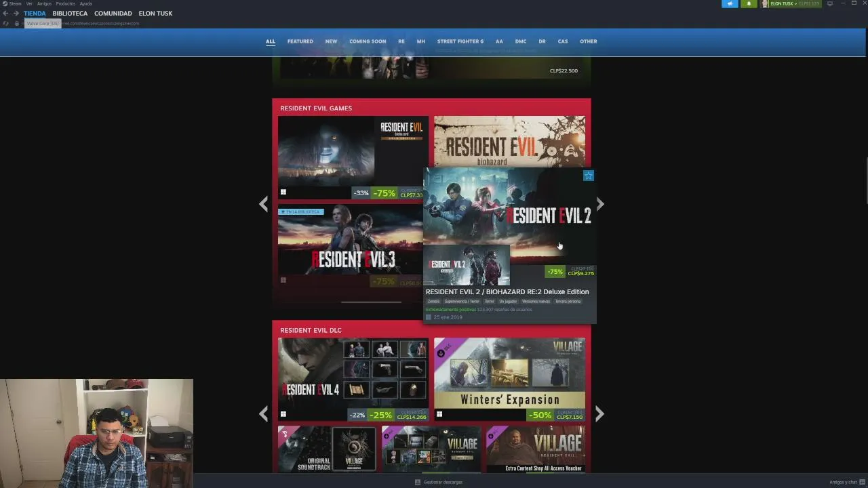Click the Steam logo in the menu bar
868x488 pixels.
5,3
